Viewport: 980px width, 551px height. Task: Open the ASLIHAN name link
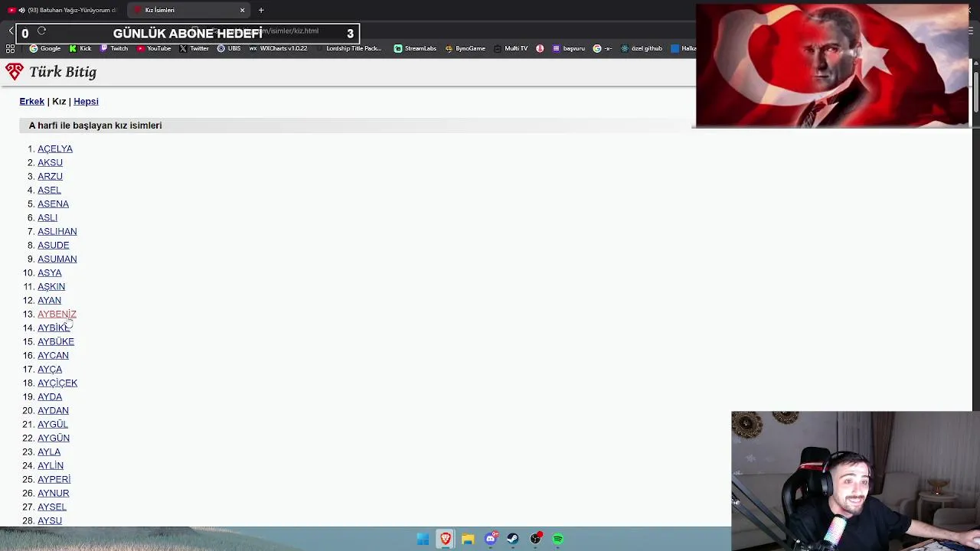(57, 231)
